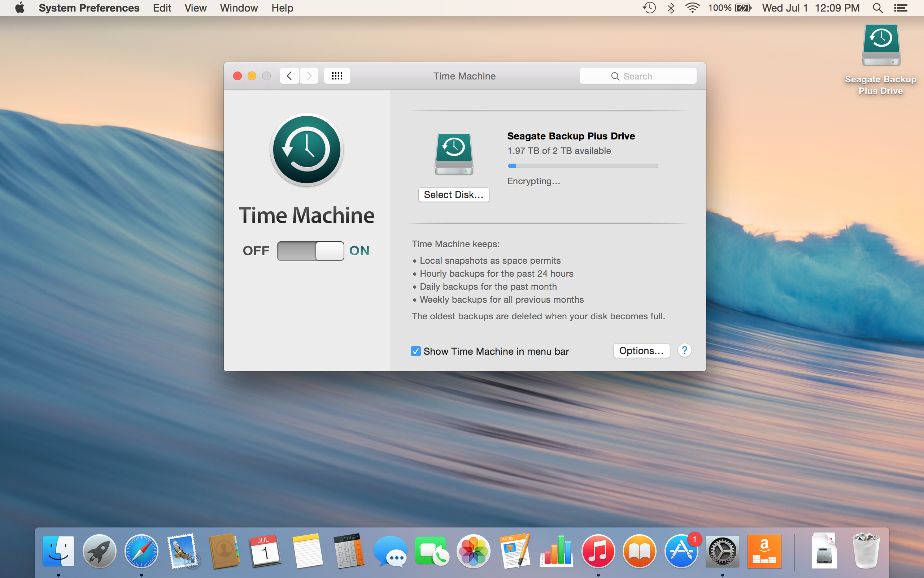Open the Apple menu
The height and width of the screenshot is (578, 924).
point(20,8)
